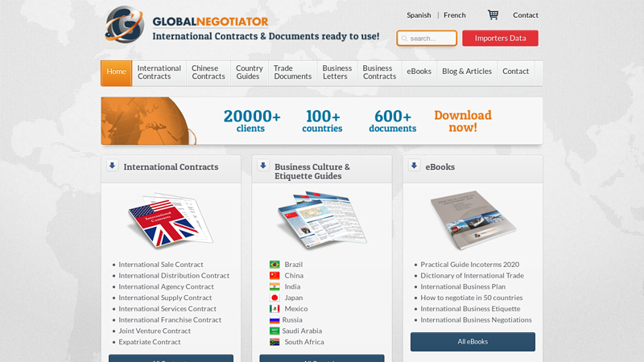Open the International Business Etiquette link
This screenshot has width=644, height=362.
click(470, 309)
